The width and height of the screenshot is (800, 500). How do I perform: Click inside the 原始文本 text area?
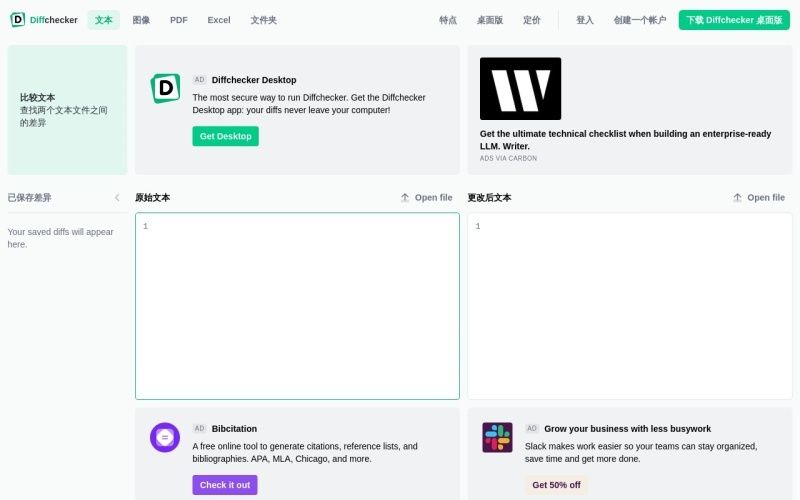click(x=297, y=306)
